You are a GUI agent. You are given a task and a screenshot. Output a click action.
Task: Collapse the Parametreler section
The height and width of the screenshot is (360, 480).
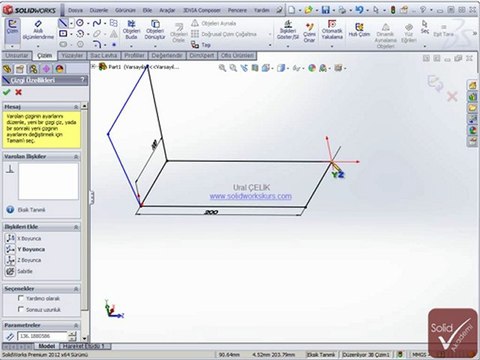point(76,325)
